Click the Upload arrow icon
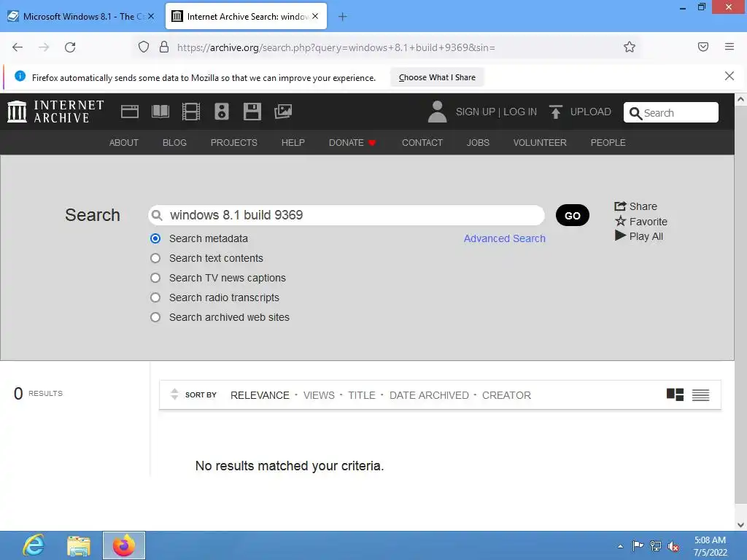The width and height of the screenshot is (747, 560). (555, 112)
